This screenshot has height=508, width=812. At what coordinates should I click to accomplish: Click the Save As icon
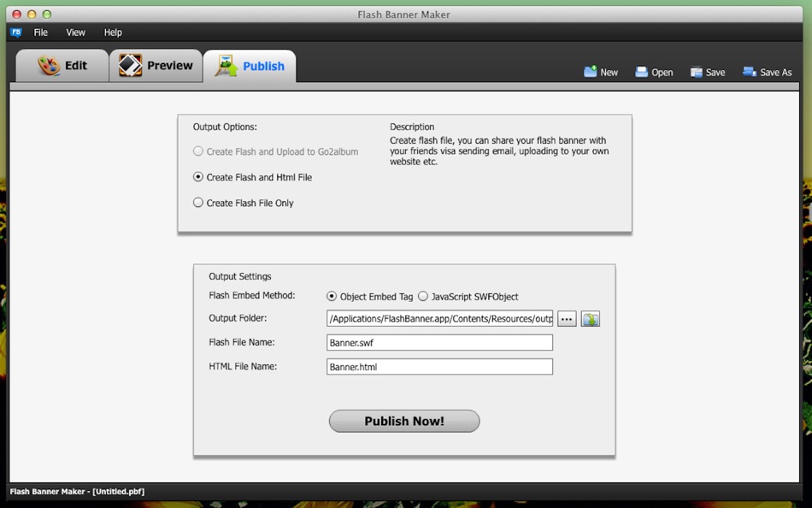[750, 72]
